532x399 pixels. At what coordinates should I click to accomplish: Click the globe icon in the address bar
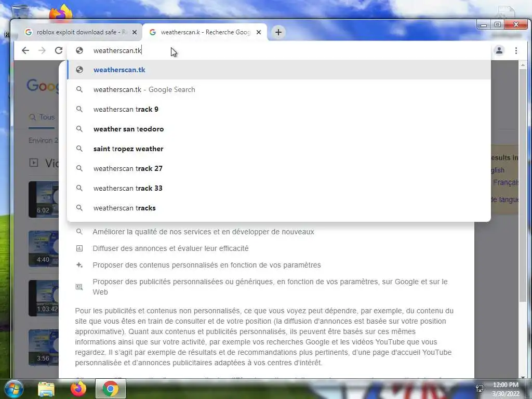[x=79, y=50]
